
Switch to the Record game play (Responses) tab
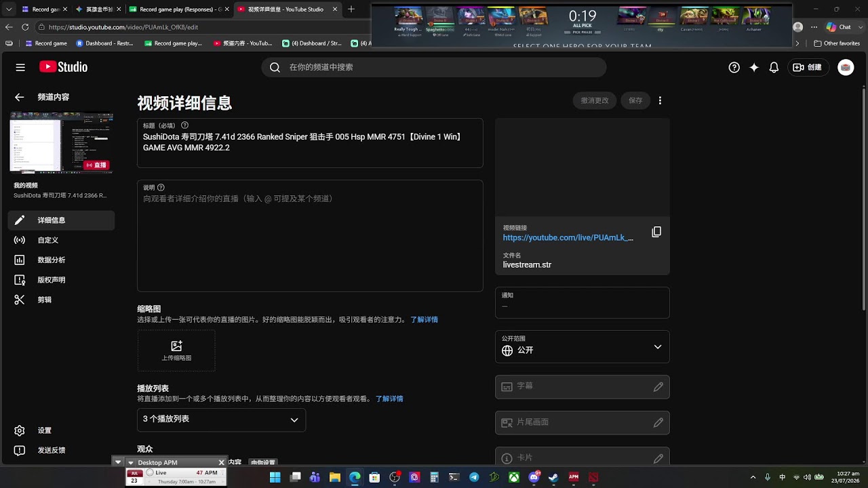[x=180, y=9]
